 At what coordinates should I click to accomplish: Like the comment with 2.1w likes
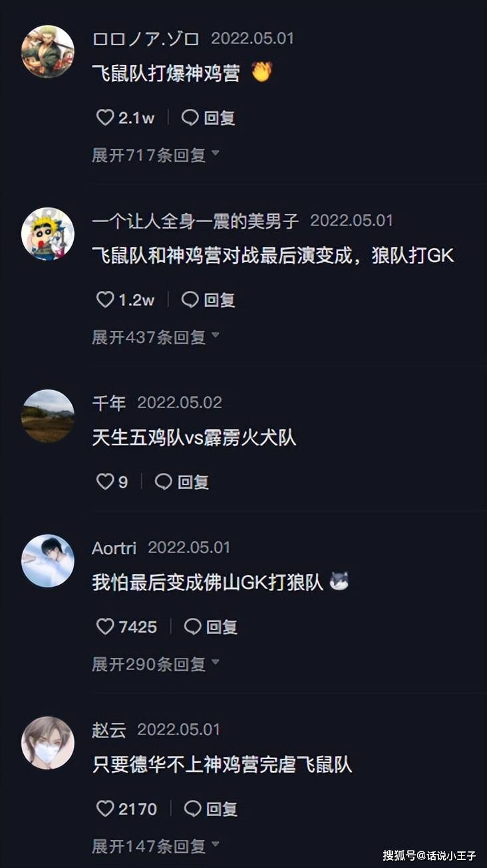(x=105, y=118)
